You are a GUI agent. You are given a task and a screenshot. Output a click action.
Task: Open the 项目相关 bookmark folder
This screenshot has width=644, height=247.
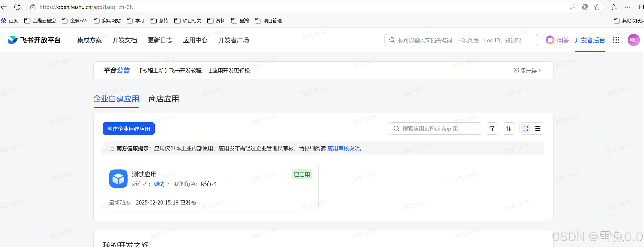pos(188,21)
